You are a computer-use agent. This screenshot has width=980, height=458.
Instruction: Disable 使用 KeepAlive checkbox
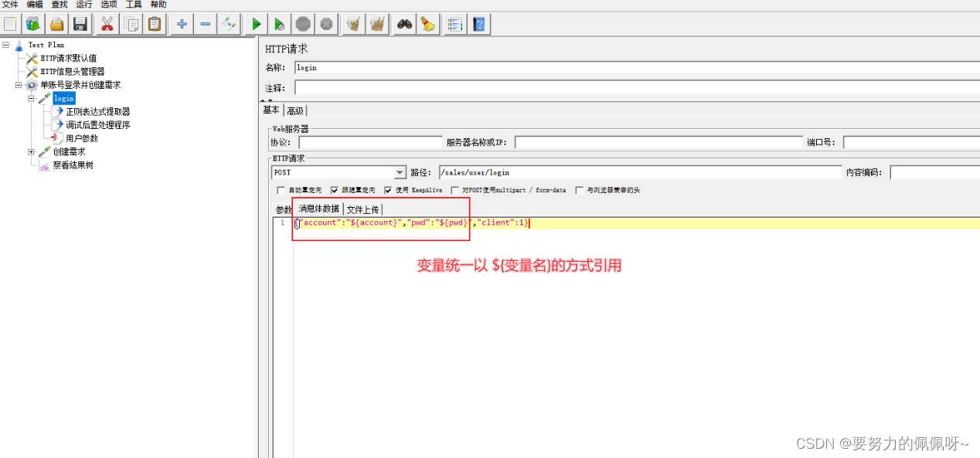tap(388, 190)
